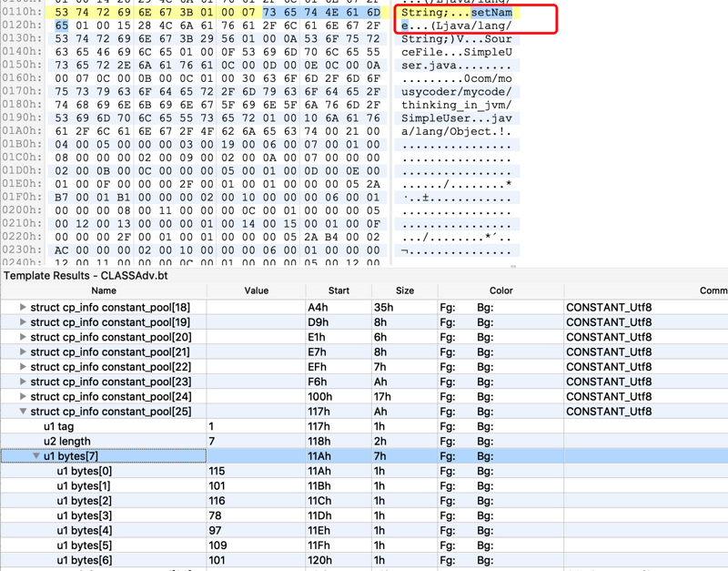Sort by the Color column header

[501, 291]
